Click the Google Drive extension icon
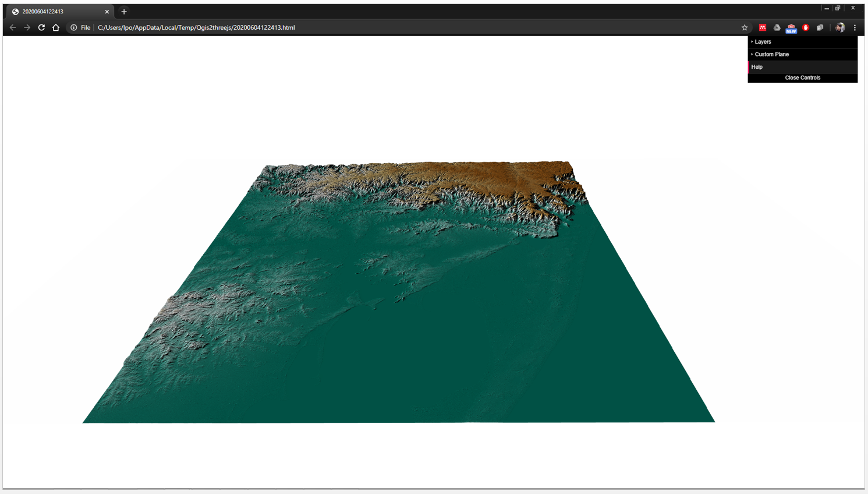This screenshot has height=494, width=868. (777, 27)
